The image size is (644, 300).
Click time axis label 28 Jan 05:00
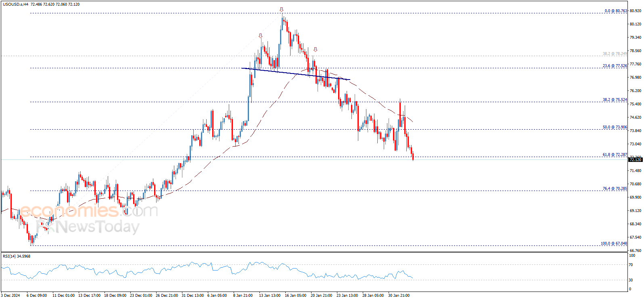coord(373,296)
